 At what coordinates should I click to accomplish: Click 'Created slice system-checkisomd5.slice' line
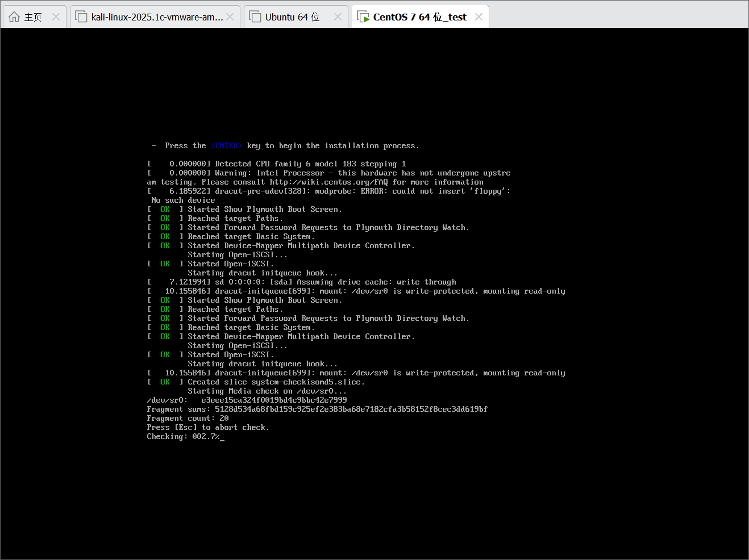click(276, 382)
